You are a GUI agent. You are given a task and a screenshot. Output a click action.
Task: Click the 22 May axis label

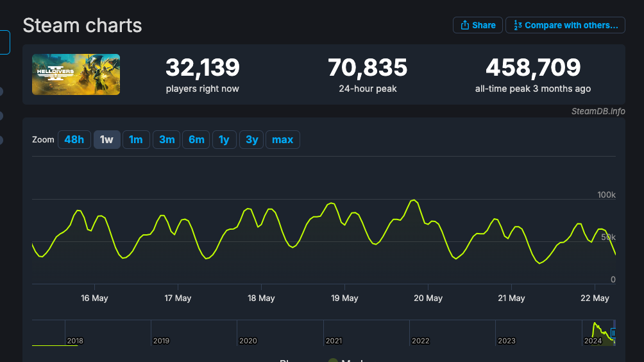595,298
